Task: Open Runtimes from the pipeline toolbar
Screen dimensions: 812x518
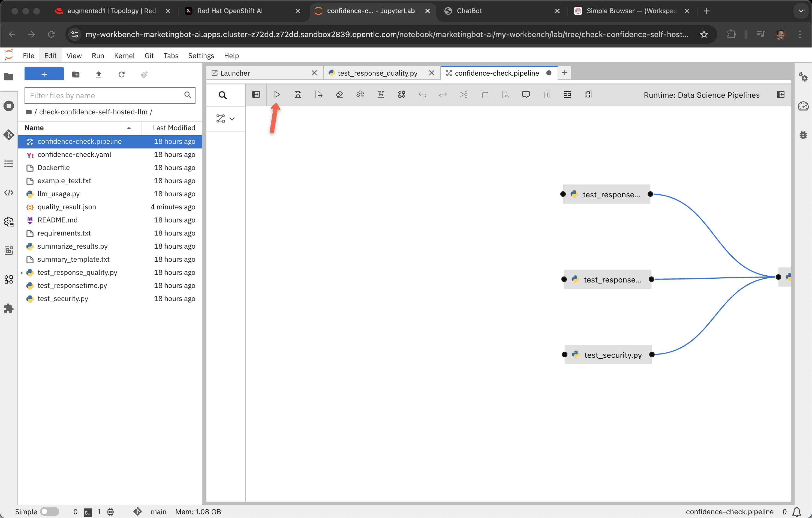Action: (360, 94)
